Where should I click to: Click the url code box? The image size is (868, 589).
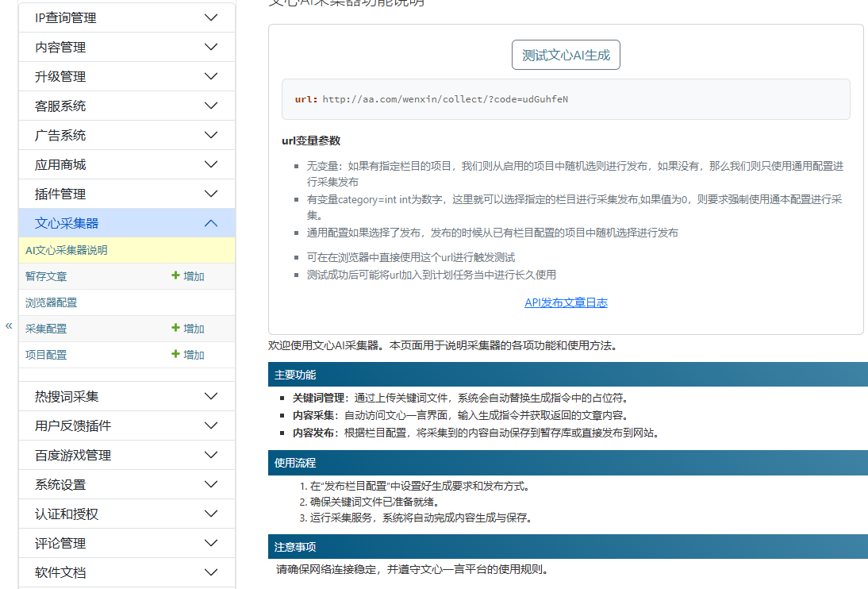pos(566,101)
